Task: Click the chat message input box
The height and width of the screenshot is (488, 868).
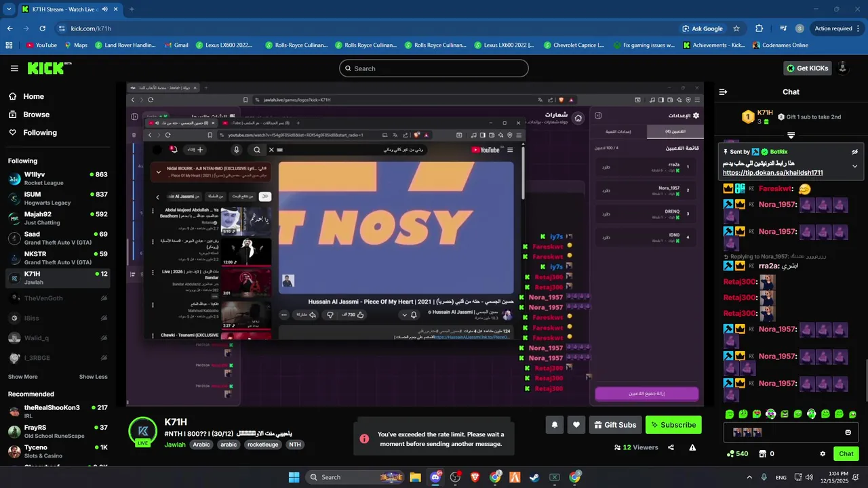Action: click(x=791, y=432)
